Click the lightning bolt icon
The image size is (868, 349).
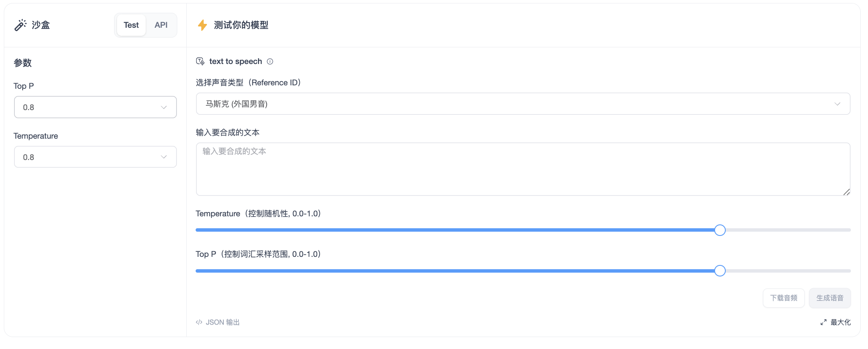202,25
